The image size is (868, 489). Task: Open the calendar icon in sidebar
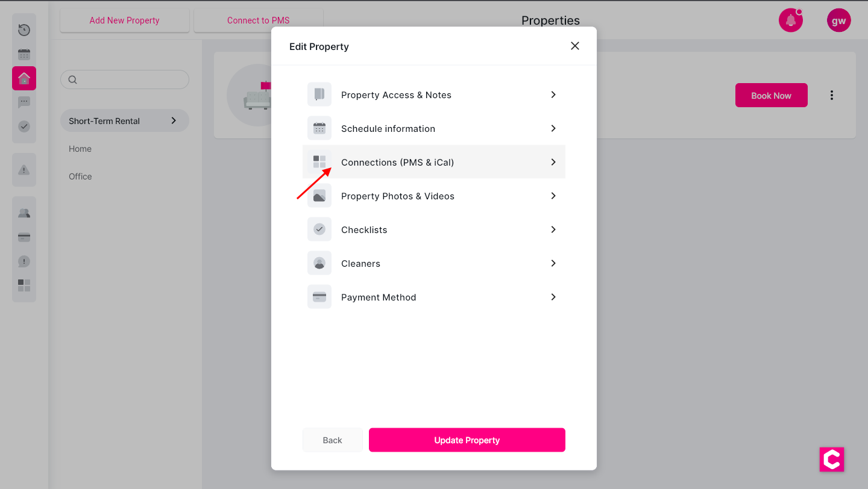[x=24, y=55]
